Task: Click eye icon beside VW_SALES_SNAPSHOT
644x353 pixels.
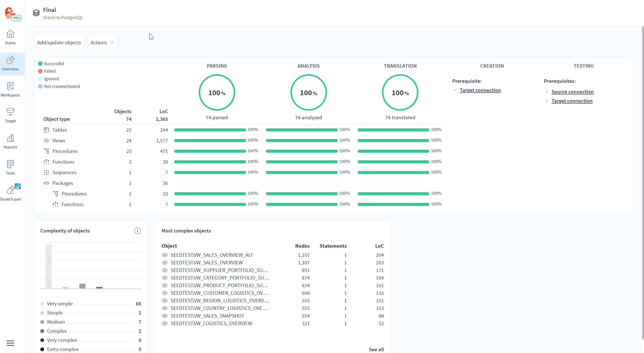Action: [165, 316]
